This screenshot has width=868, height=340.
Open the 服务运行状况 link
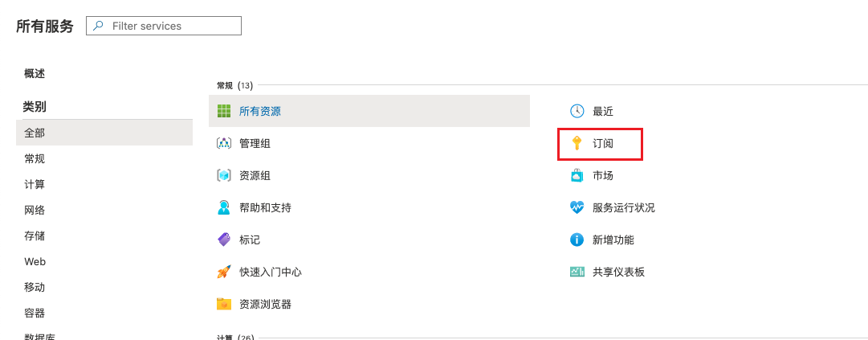pos(624,207)
